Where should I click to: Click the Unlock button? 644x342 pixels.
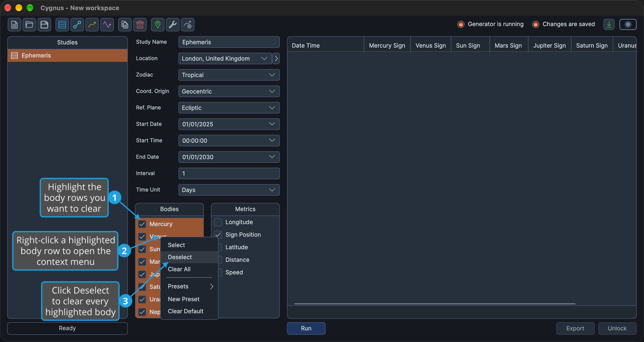(617, 328)
